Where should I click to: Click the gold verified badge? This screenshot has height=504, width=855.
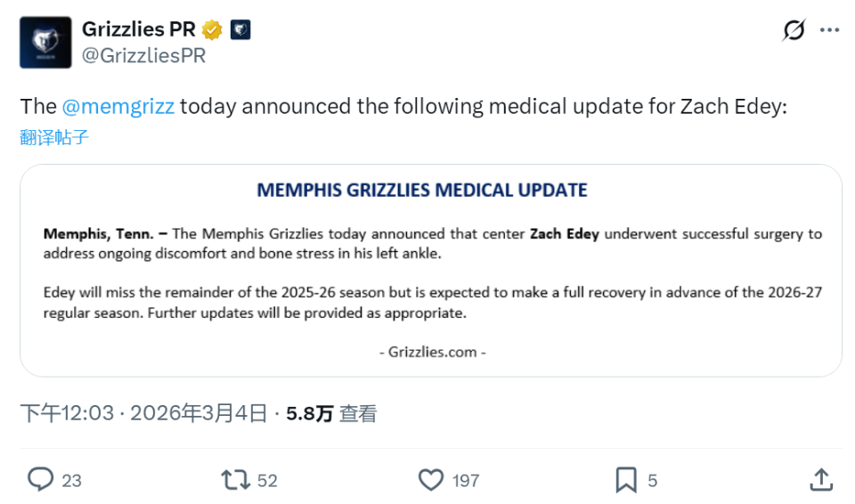pyautogui.click(x=212, y=30)
